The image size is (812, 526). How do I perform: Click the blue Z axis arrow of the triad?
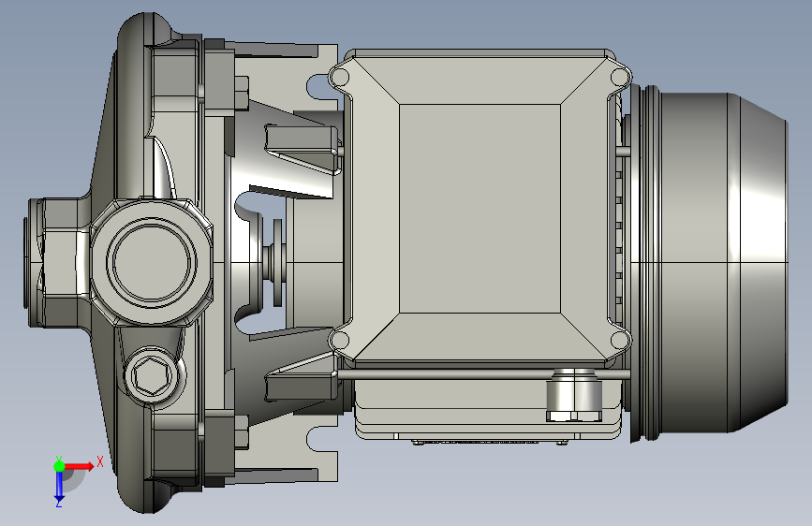59,487
